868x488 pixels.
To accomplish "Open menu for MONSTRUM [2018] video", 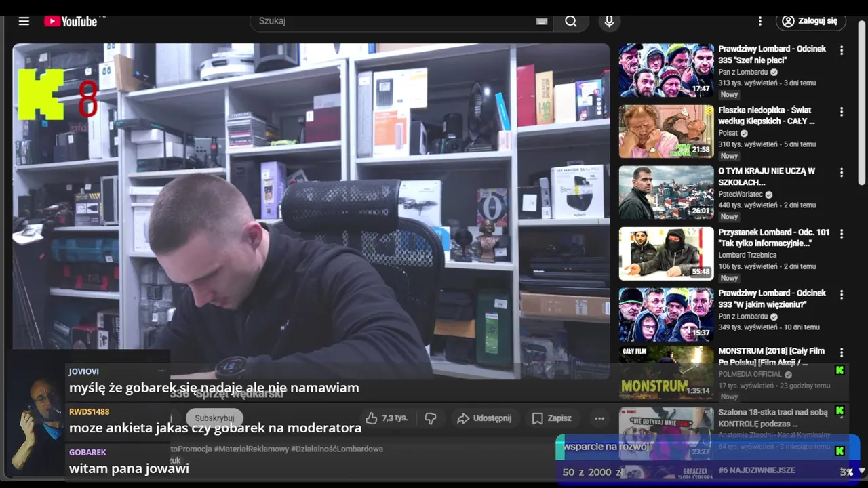I will (842, 353).
